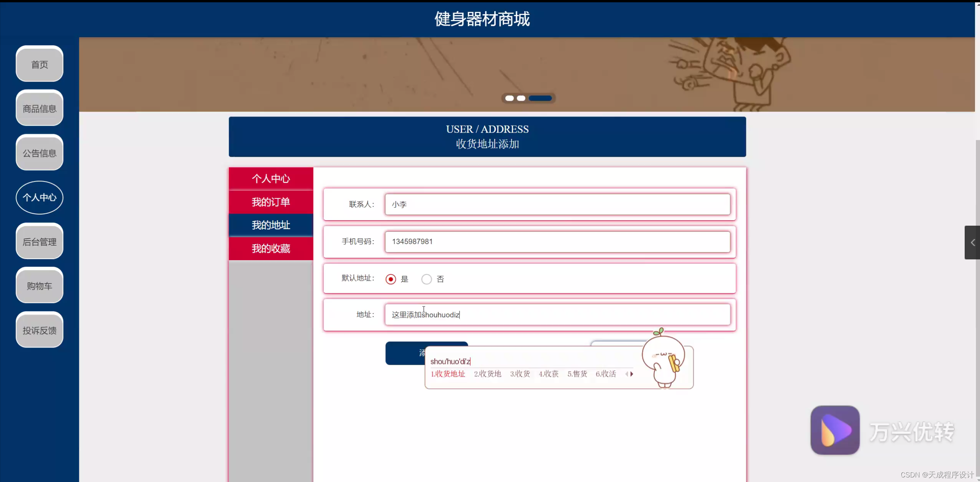Select candidate 1 收货地址 in the IME
The height and width of the screenshot is (482, 980).
[x=447, y=374]
